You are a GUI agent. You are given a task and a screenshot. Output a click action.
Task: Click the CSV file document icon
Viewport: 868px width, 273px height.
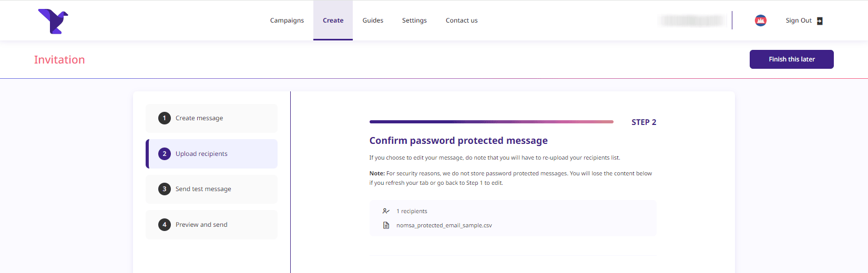(386, 225)
